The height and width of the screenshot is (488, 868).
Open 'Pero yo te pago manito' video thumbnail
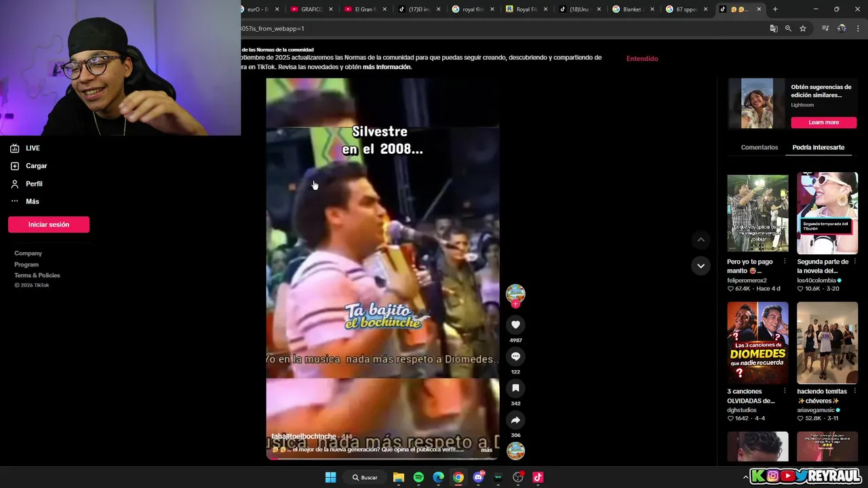click(x=757, y=213)
